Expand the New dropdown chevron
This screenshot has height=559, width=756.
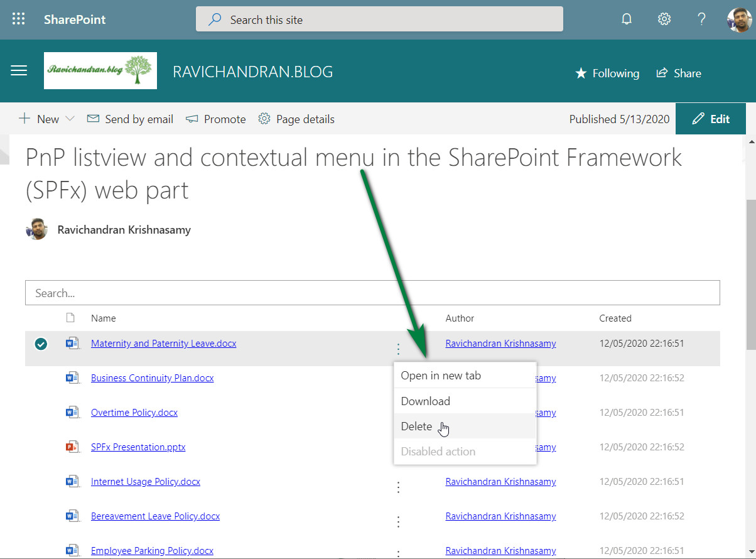[x=70, y=119]
